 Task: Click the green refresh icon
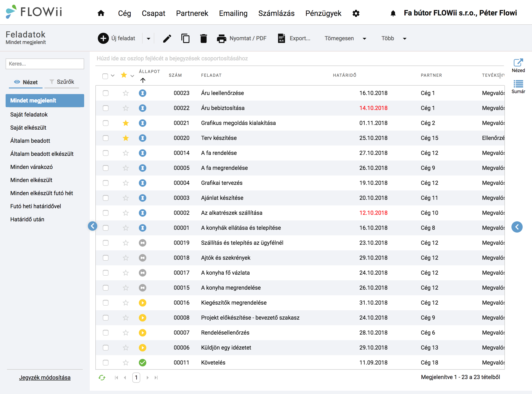pyautogui.click(x=102, y=377)
